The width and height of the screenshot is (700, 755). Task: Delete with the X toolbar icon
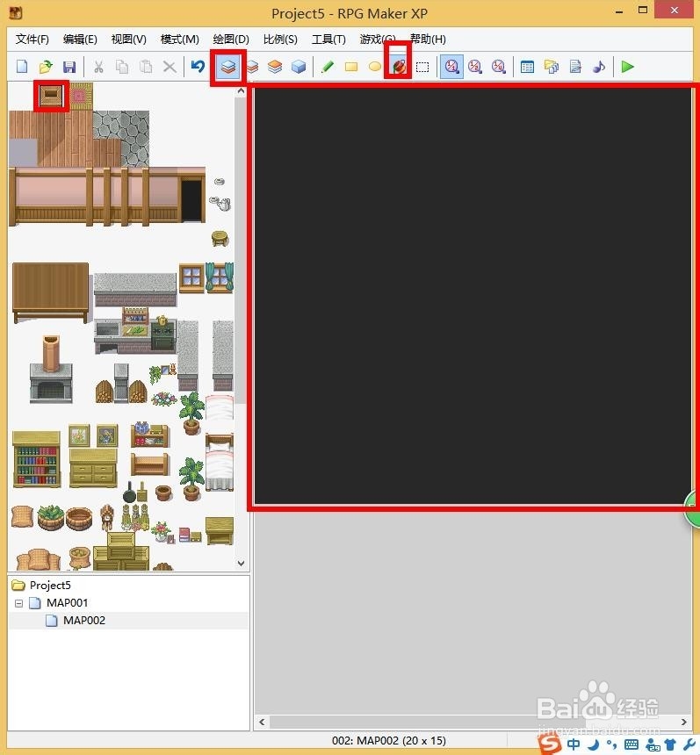tap(170, 67)
